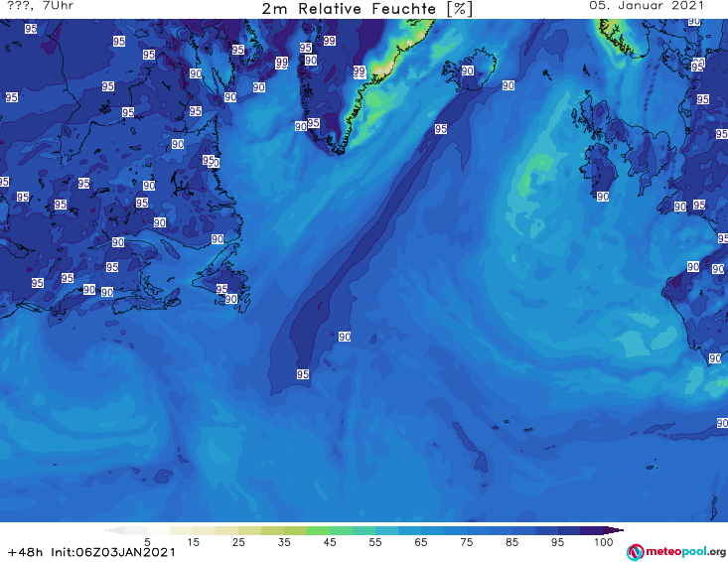Click the colorbar label '25'
Screen dimensions: 728x562
coord(238,542)
